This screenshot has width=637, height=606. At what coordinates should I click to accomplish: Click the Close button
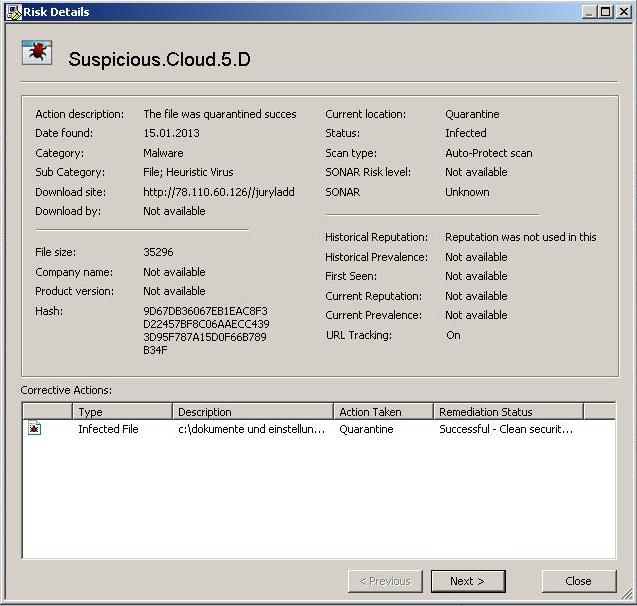coord(578,581)
